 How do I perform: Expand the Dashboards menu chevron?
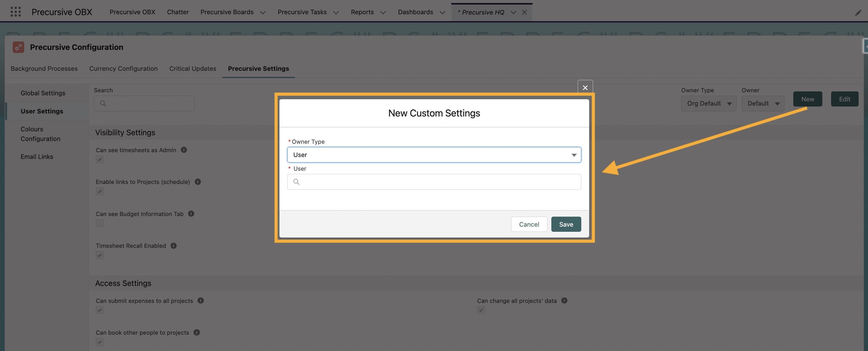pos(442,12)
